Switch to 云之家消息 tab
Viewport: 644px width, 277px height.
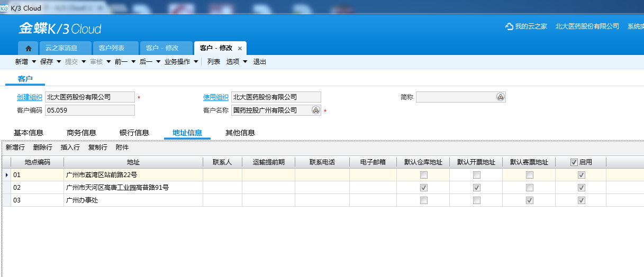65,48
